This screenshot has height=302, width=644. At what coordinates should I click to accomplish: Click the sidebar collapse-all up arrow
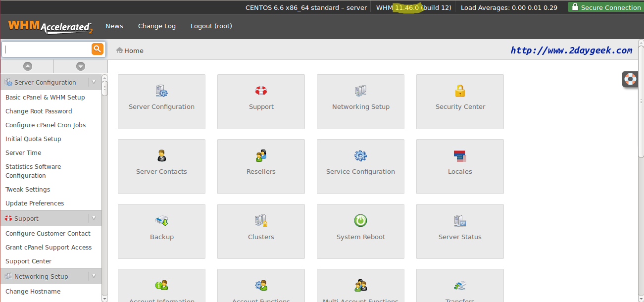[x=28, y=66]
